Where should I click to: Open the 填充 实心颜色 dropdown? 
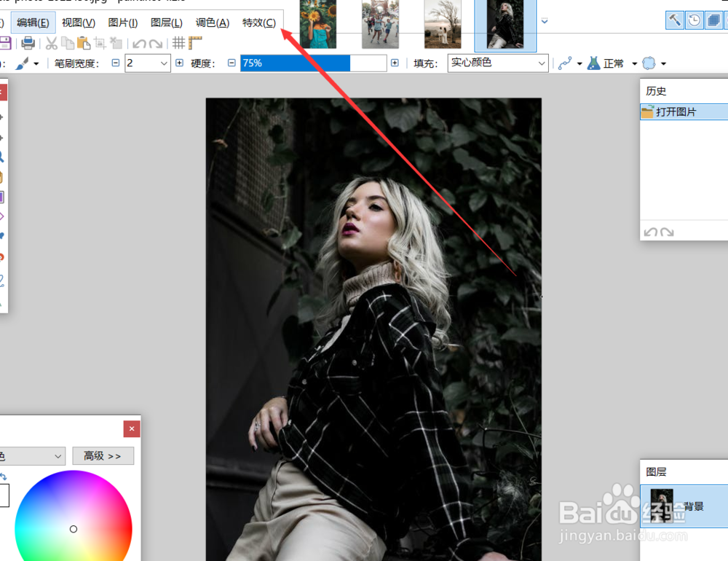coord(498,63)
